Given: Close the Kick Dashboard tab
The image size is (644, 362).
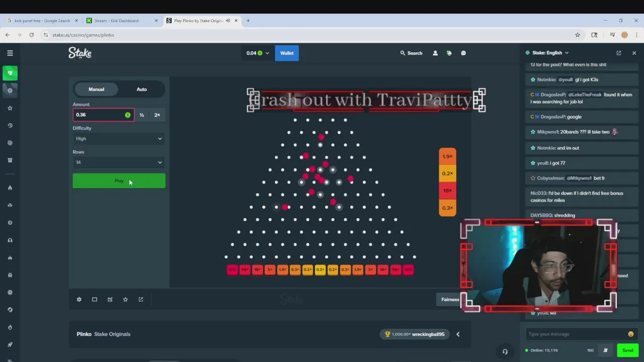Looking at the screenshot, I should [x=156, y=21].
